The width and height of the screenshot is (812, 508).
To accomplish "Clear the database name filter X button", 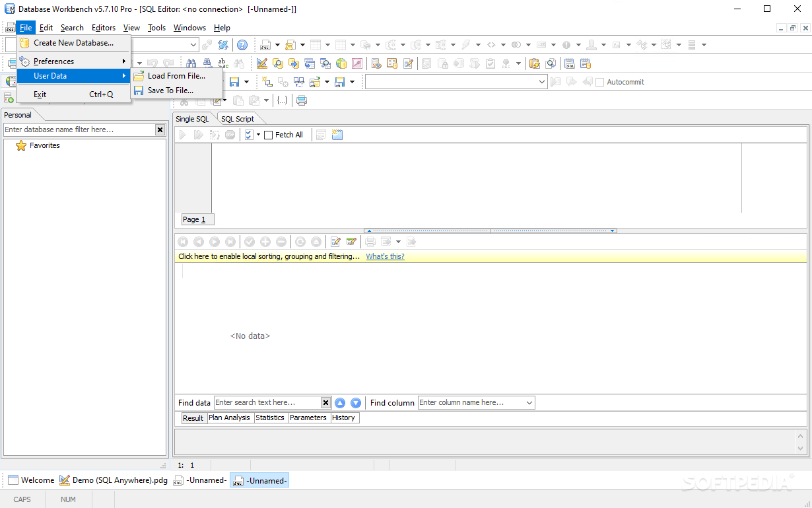I will pos(160,130).
